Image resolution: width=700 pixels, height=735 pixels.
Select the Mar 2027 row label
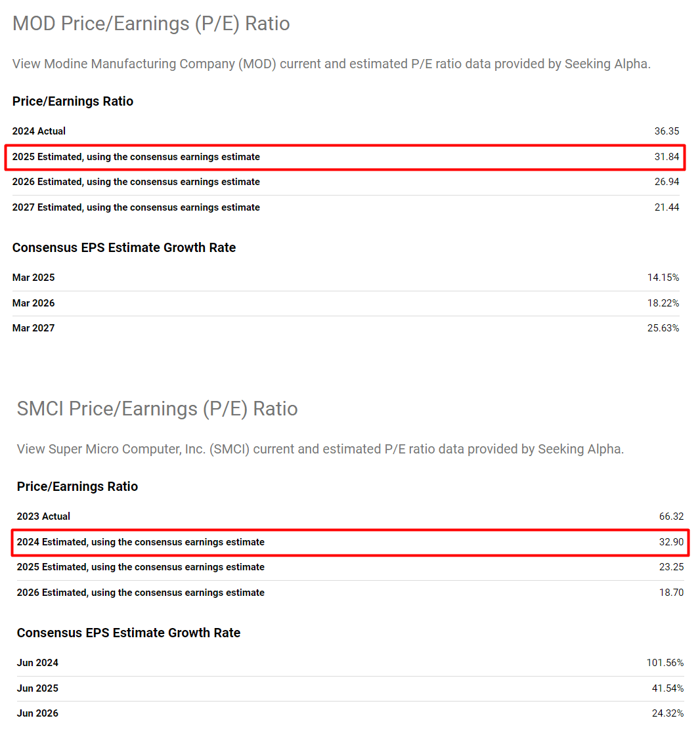point(33,328)
